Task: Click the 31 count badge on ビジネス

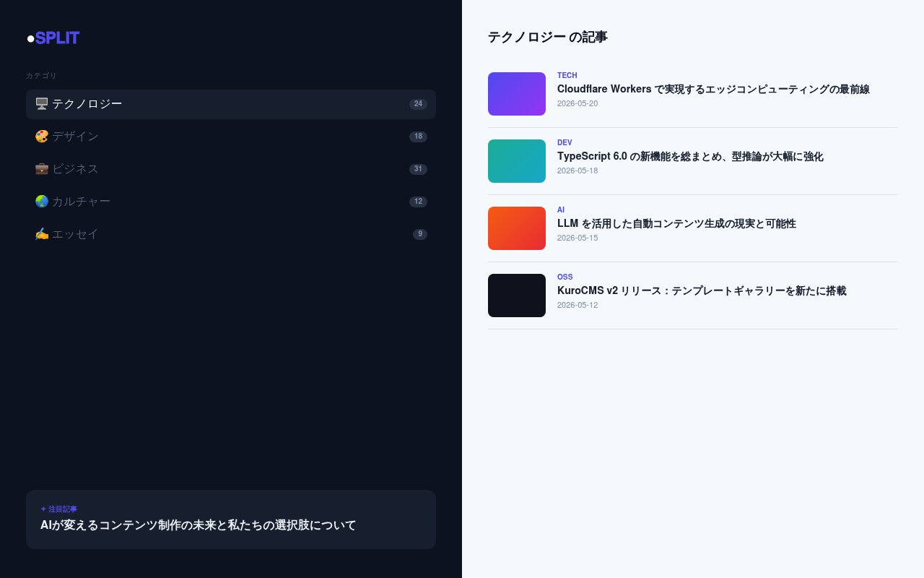Action: pos(418,169)
